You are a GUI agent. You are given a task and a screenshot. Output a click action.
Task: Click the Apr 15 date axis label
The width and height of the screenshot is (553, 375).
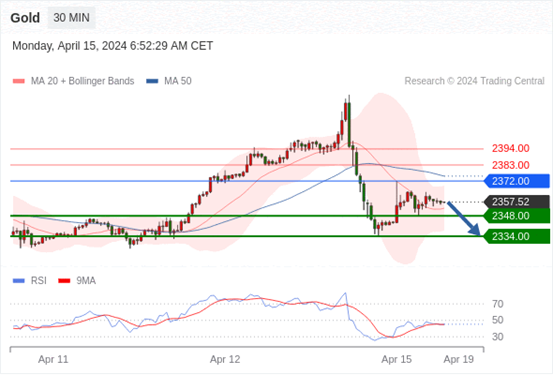click(x=396, y=359)
